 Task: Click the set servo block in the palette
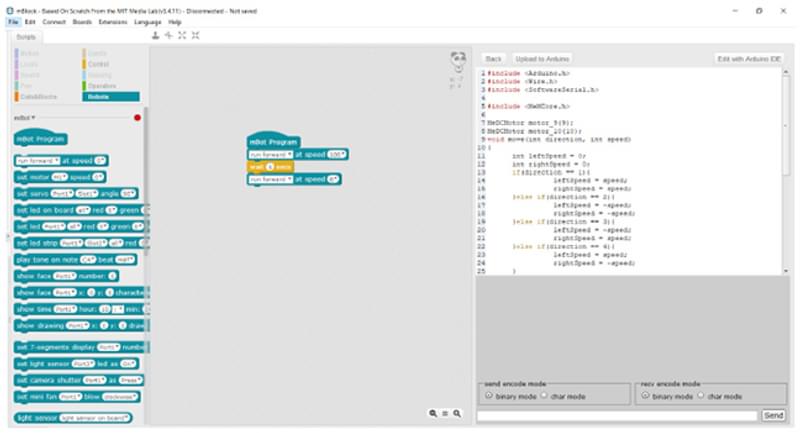(x=76, y=194)
